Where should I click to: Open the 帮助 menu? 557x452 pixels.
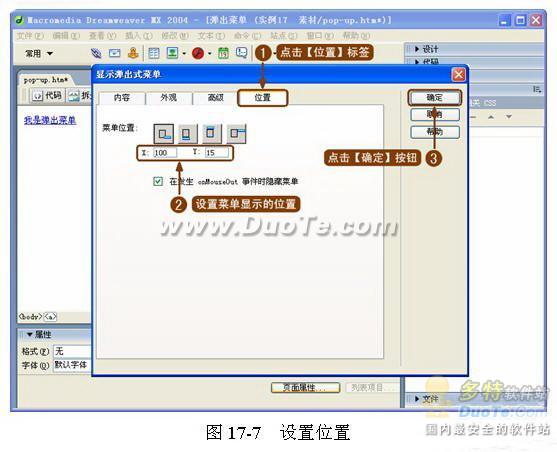pyautogui.click(x=356, y=36)
